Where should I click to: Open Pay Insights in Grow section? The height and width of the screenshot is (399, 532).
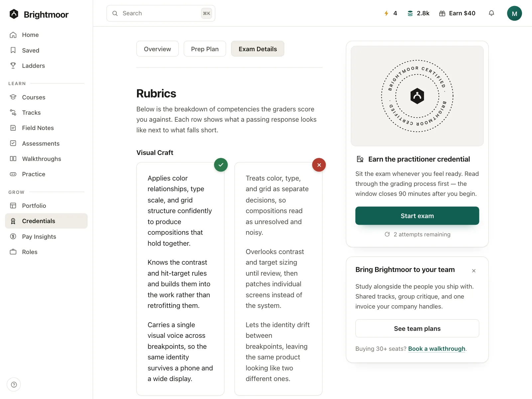[x=46, y=236]
